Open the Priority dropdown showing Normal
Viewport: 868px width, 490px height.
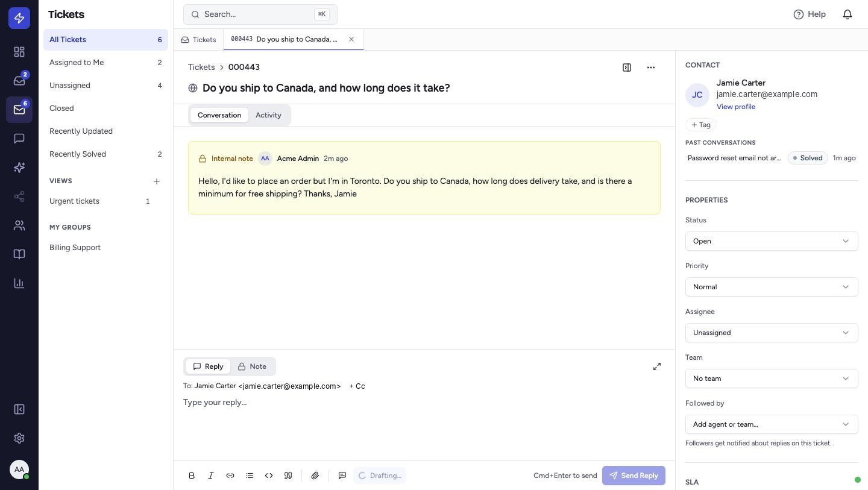click(x=772, y=287)
